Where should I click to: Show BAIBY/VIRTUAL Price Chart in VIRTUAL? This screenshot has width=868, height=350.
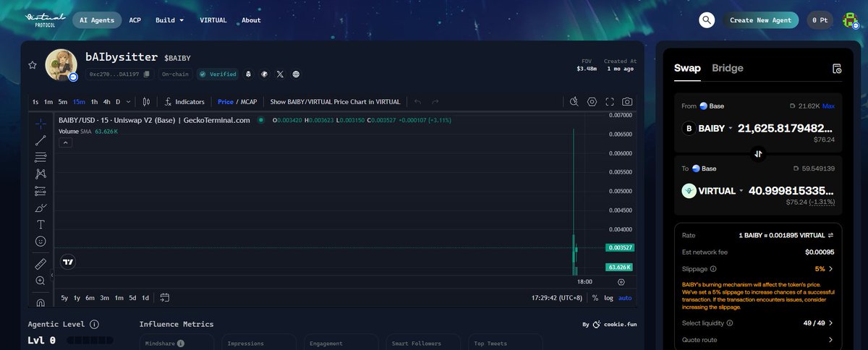point(335,102)
